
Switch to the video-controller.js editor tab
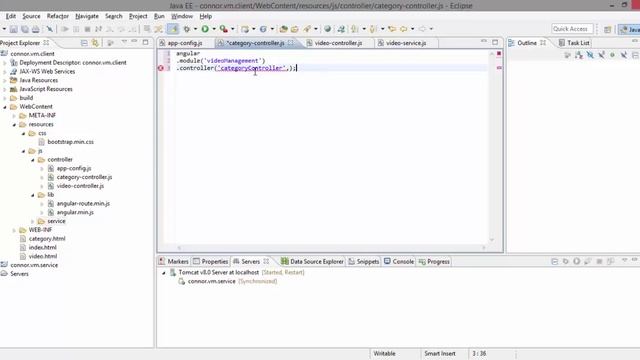pos(338,43)
